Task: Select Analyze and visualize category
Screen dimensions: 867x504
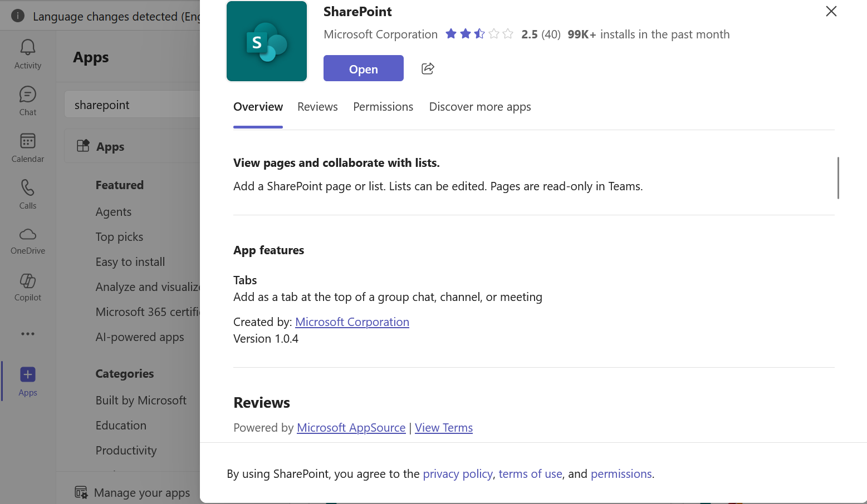Action: pyautogui.click(x=148, y=287)
